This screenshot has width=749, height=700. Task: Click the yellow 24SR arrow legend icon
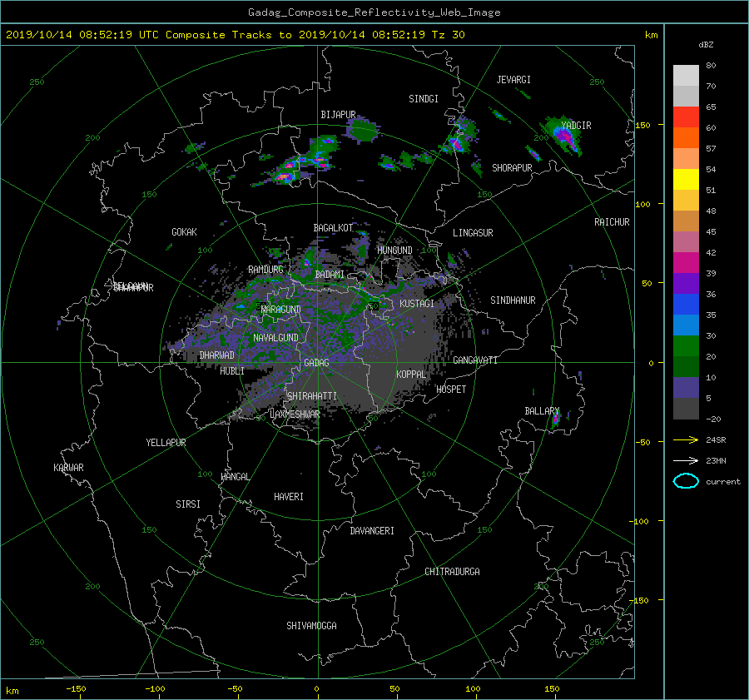coord(686,439)
